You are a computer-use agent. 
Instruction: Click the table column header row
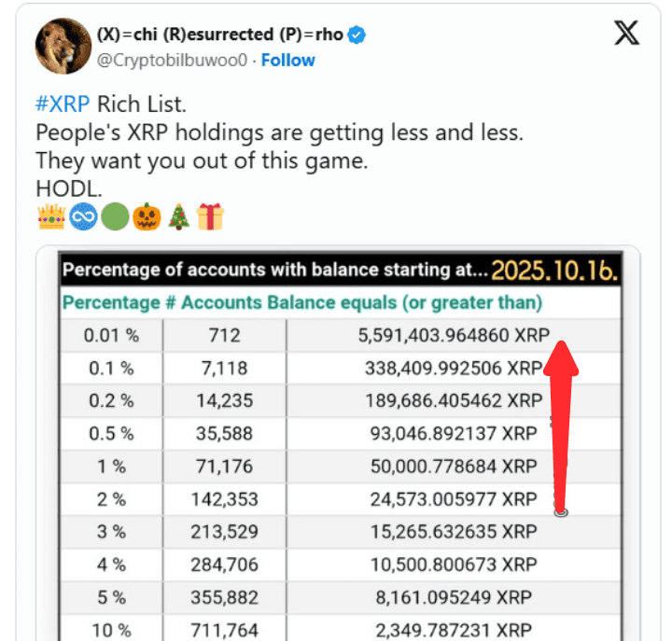tap(301, 302)
